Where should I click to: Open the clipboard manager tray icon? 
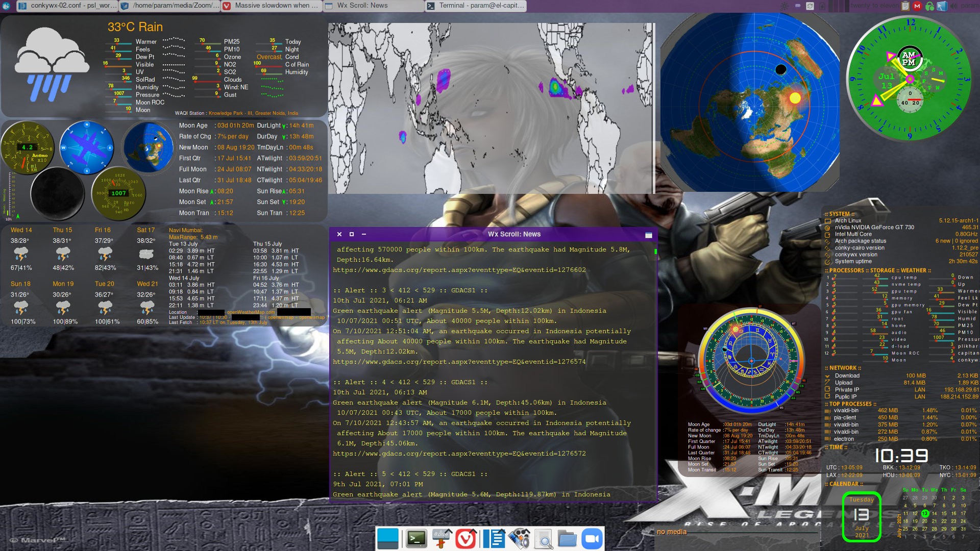click(905, 6)
